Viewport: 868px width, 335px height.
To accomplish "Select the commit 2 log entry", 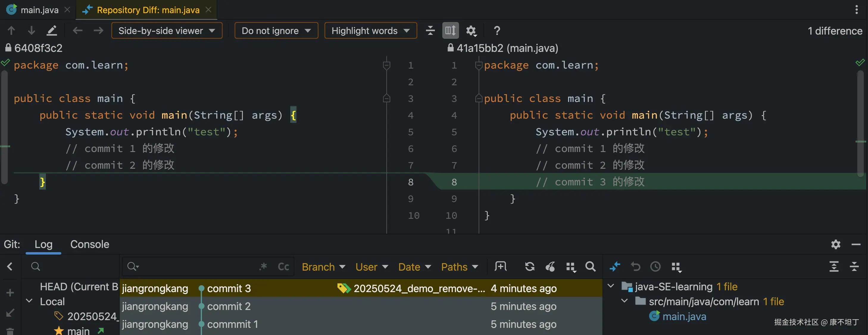I will coord(229,306).
